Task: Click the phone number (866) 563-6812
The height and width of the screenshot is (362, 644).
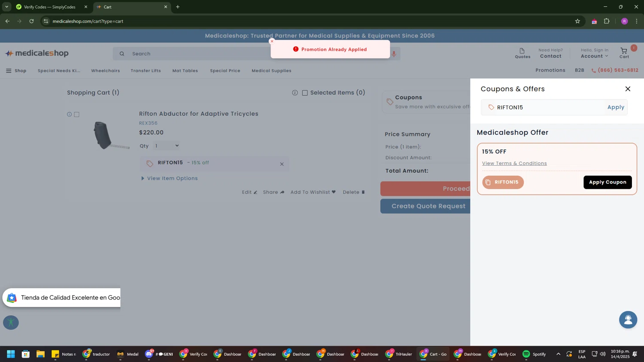Action: (x=615, y=70)
